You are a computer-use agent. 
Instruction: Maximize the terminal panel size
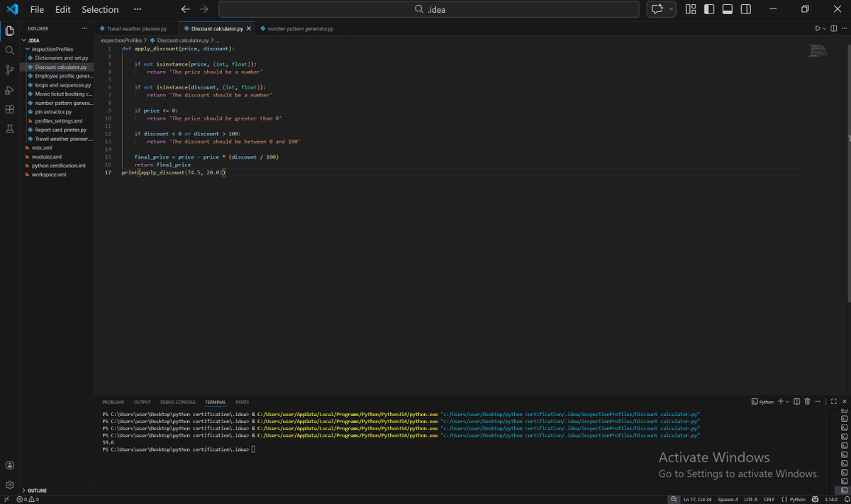pyautogui.click(x=834, y=402)
